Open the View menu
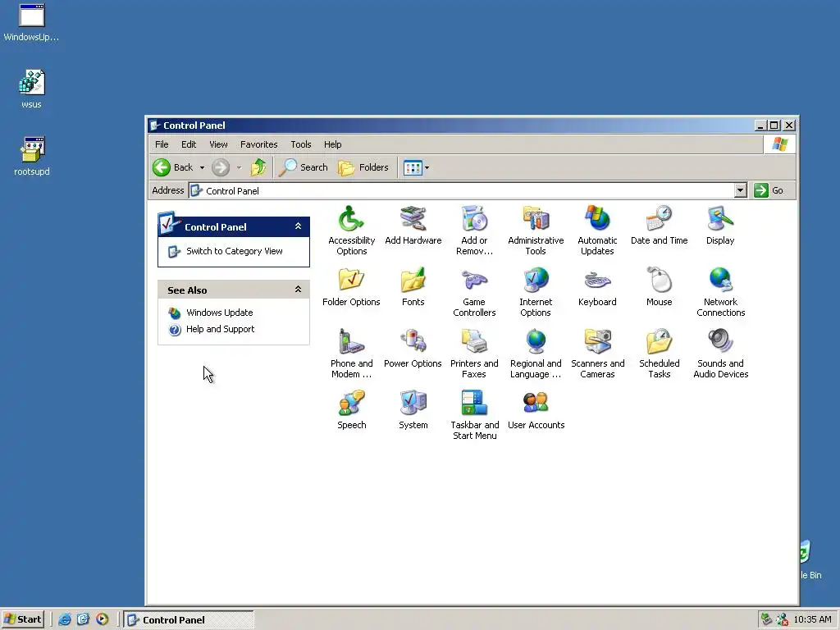The height and width of the screenshot is (630, 840). pos(218,144)
